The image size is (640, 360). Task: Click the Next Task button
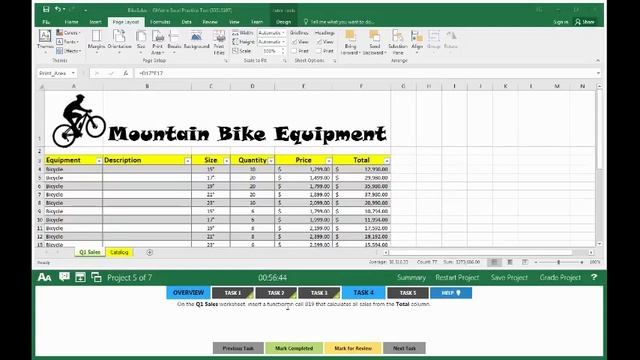click(404, 348)
